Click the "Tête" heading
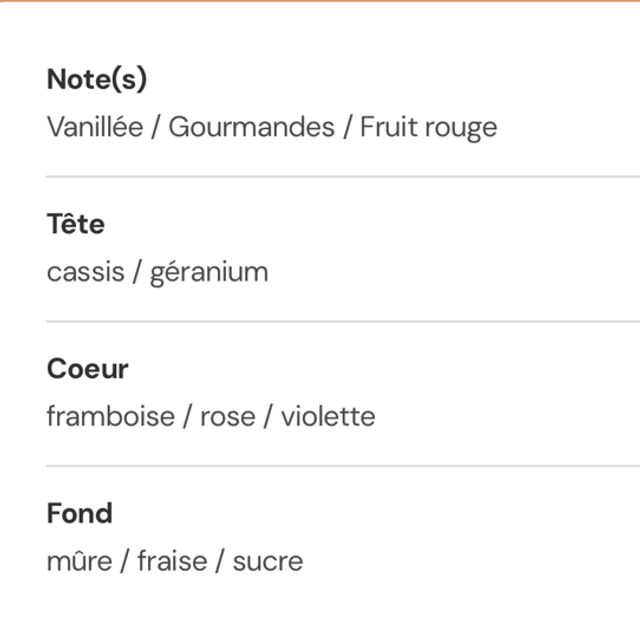The image size is (640, 639). (x=75, y=224)
